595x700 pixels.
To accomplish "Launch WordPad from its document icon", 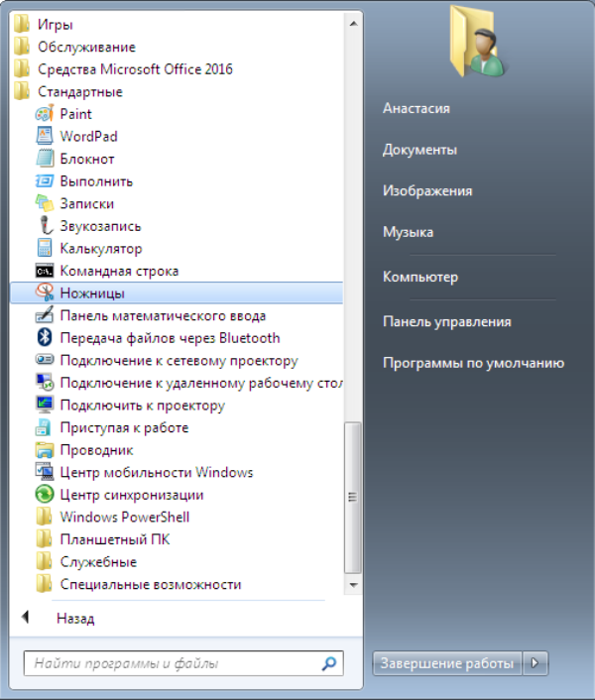I will point(45,136).
